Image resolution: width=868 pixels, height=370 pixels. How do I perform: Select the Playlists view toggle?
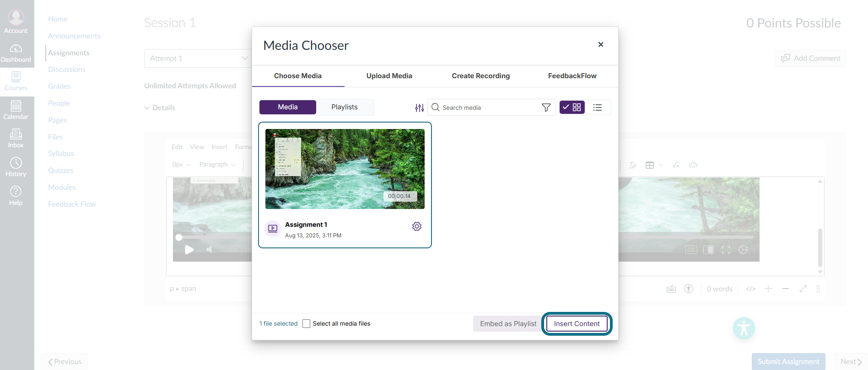pos(345,107)
